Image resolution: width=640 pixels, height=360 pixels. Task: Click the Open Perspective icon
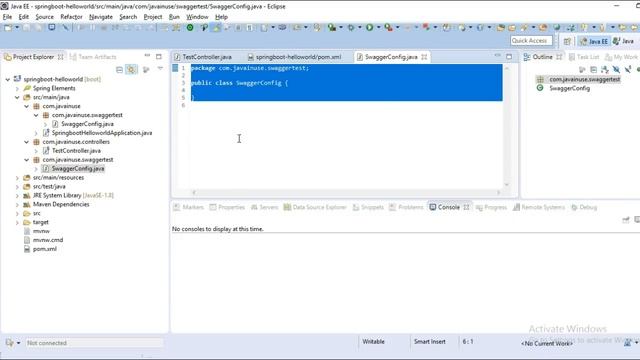pyautogui.click(x=567, y=41)
